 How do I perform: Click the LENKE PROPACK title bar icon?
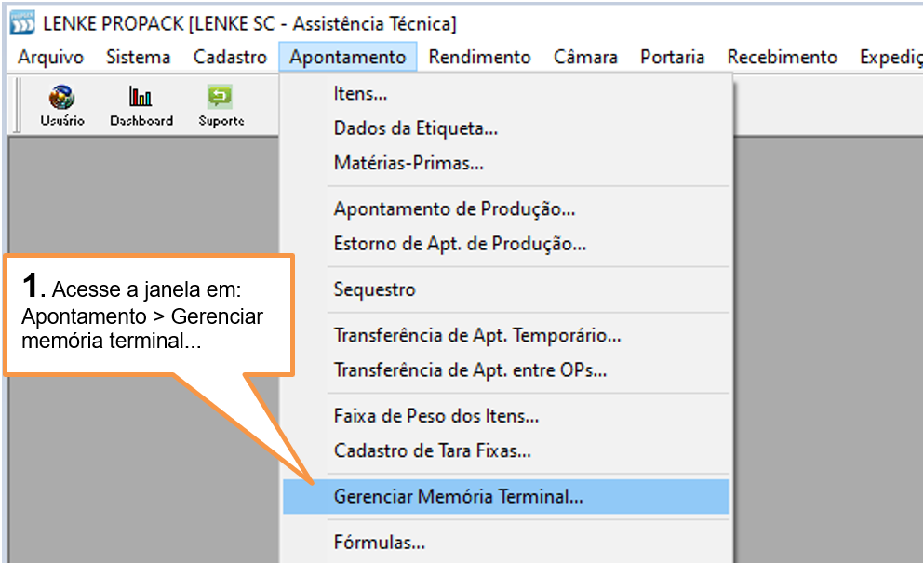coord(23,23)
